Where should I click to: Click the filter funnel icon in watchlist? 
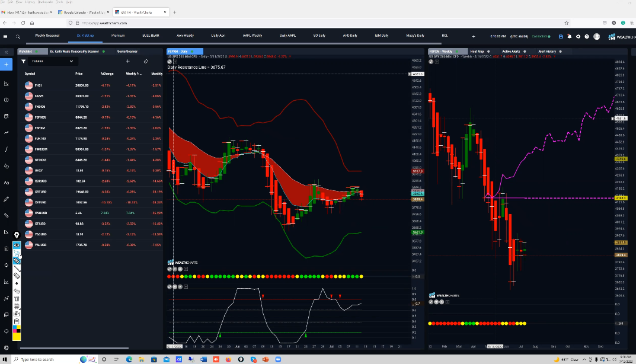24,61
